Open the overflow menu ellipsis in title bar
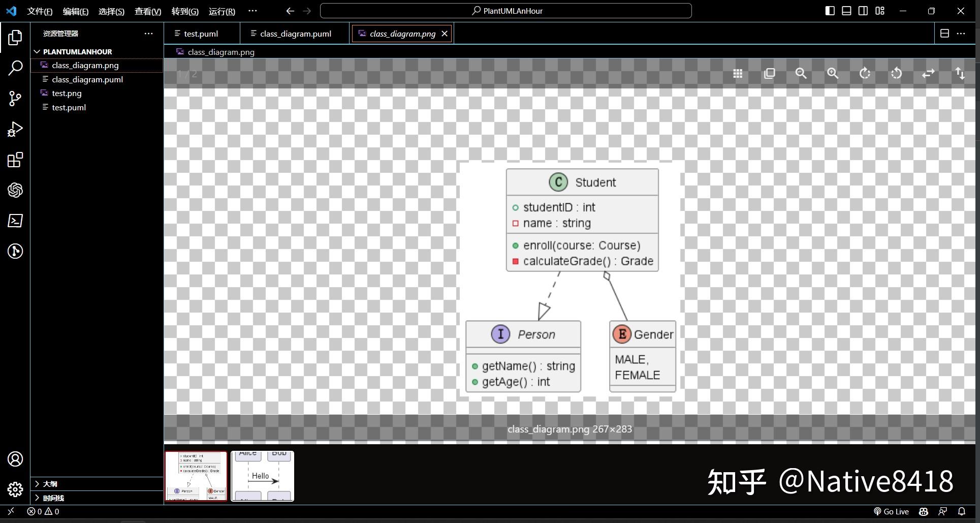Screen dimensions: 980x523 tap(252, 11)
